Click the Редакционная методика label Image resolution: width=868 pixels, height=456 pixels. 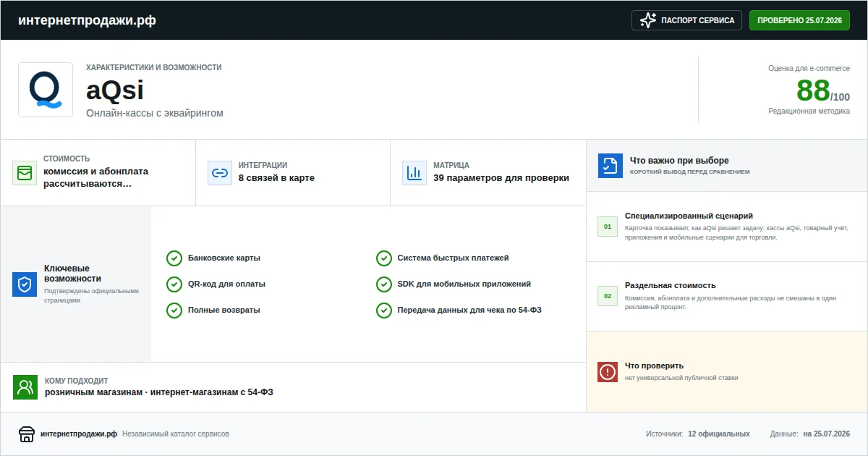click(809, 111)
